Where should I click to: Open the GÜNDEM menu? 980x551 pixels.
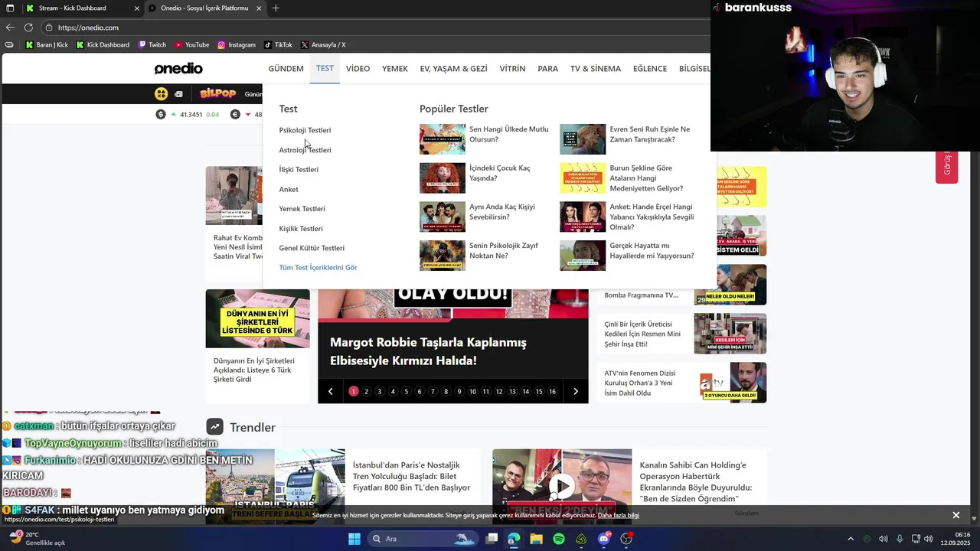tap(286, 69)
